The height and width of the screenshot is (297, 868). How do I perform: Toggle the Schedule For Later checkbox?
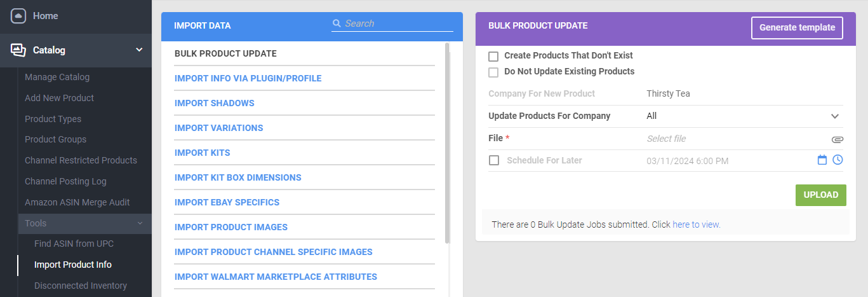(494, 160)
